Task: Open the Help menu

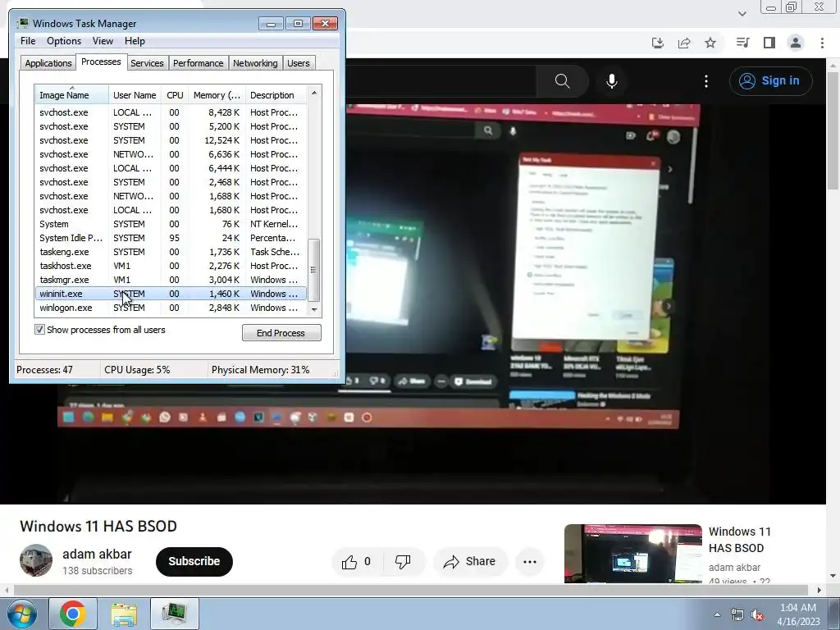Action: pos(135,41)
